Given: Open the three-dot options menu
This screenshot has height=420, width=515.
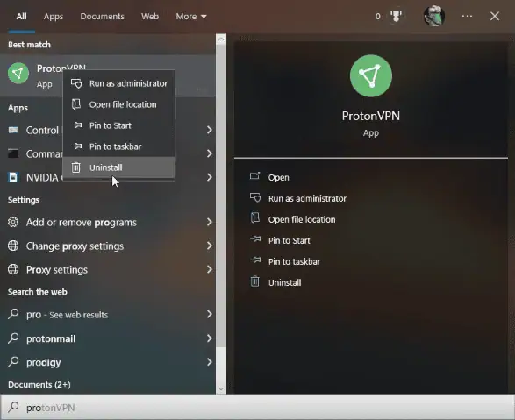Looking at the screenshot, I should click(467, 16).
